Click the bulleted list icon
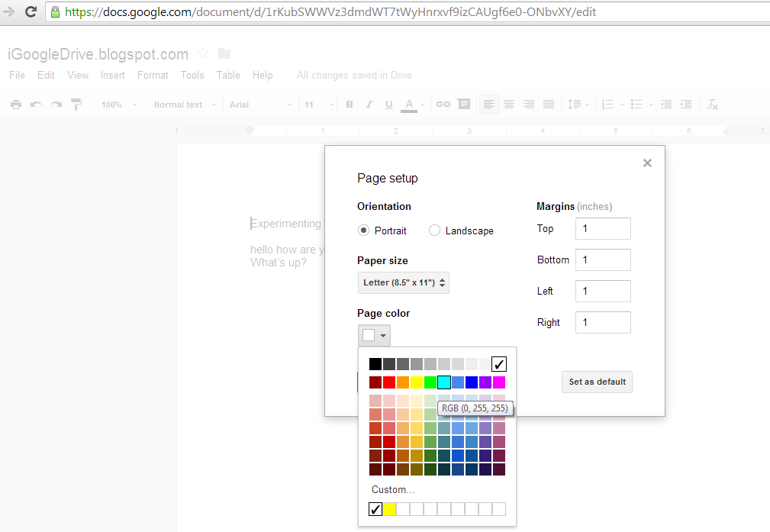 pos(636,104)
